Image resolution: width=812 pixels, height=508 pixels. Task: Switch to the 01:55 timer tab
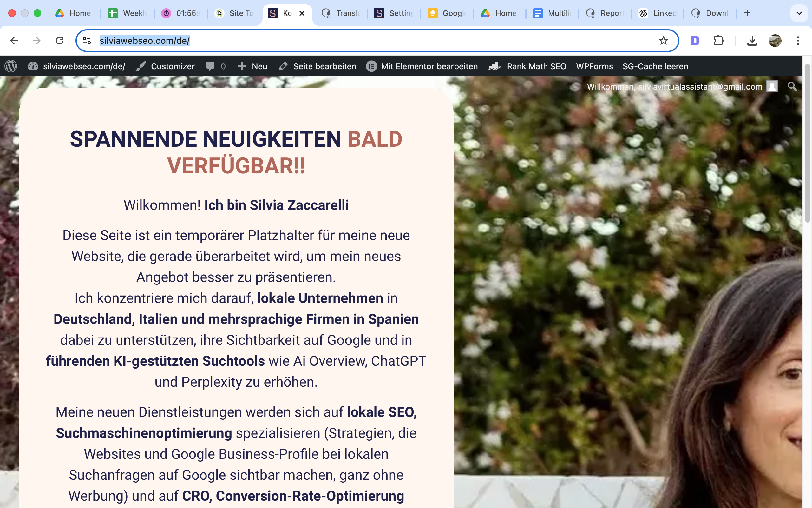[180, 13]
